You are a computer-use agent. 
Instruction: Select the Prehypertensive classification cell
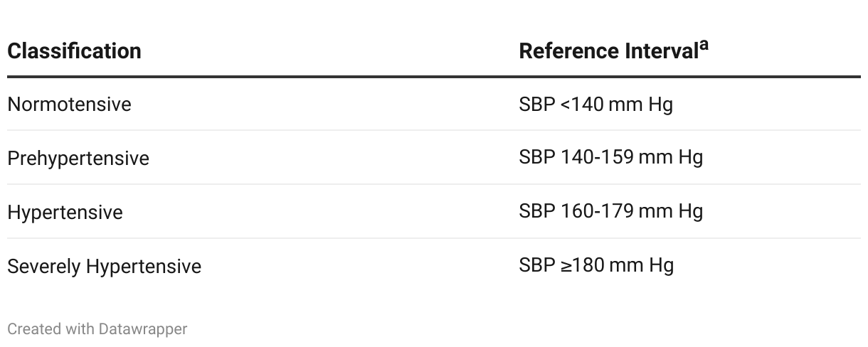78,158
